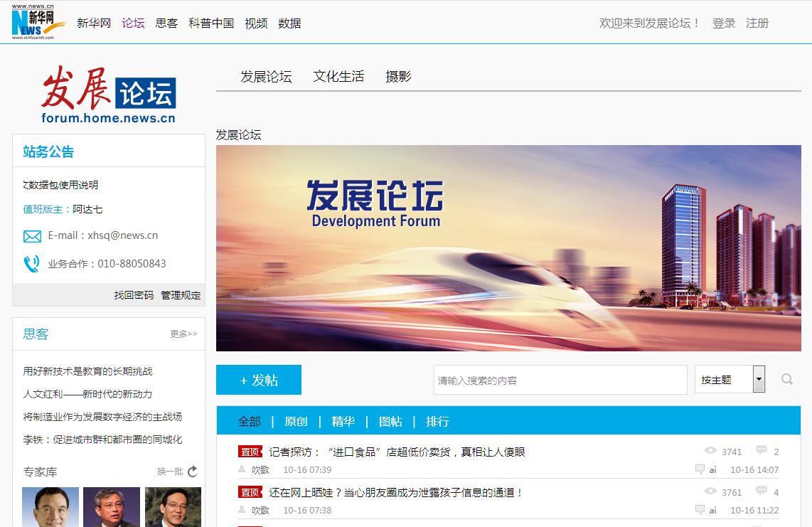Click the 登录 link
Screen dimensions: 812x527
point(724,23)
